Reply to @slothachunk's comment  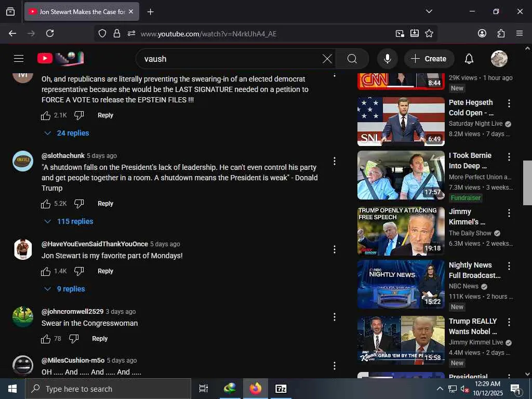[x=105, y=204]
